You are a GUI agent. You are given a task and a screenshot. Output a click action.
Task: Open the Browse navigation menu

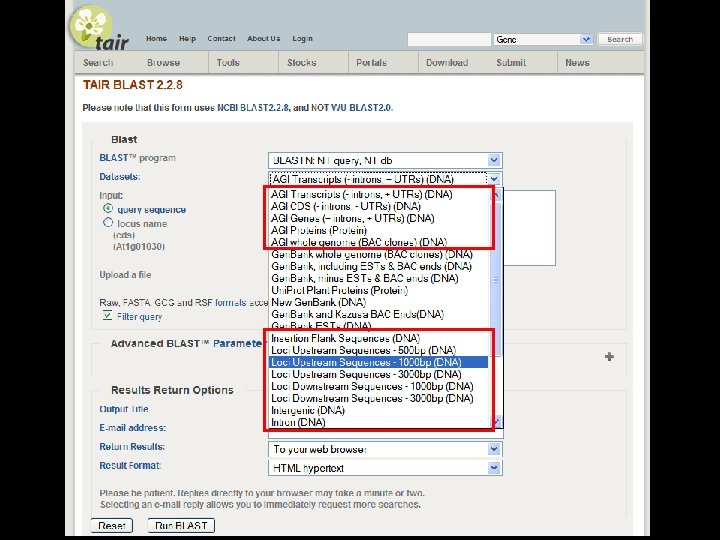point(163,62)
